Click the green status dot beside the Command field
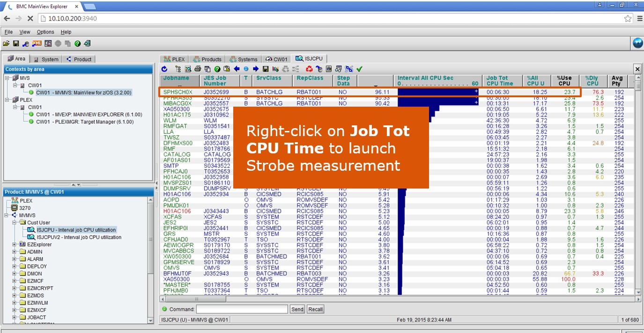 click(x=164, y=309)
